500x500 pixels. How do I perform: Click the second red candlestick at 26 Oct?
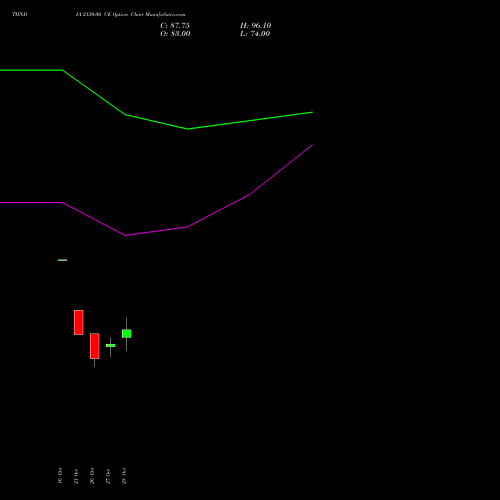(x=95, y=346)
